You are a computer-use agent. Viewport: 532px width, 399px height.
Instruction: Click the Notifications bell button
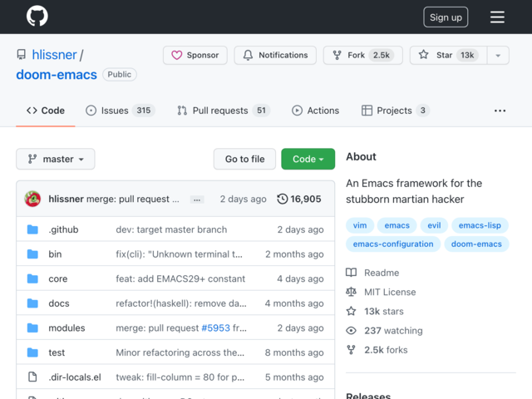275,55
